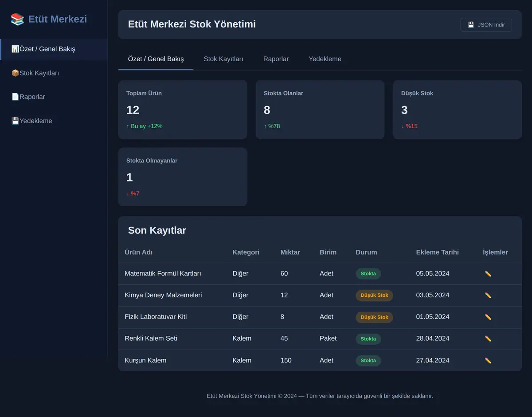The height and width of the screenshot is (417, 532).
Task: Click the Renkli Kalem Seti product name
Action: 151,338
